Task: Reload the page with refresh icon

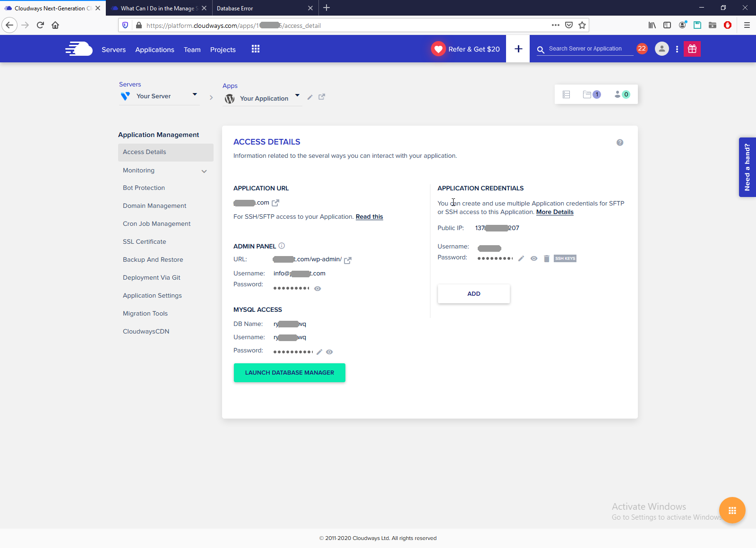Action: [x=40, y=25]
